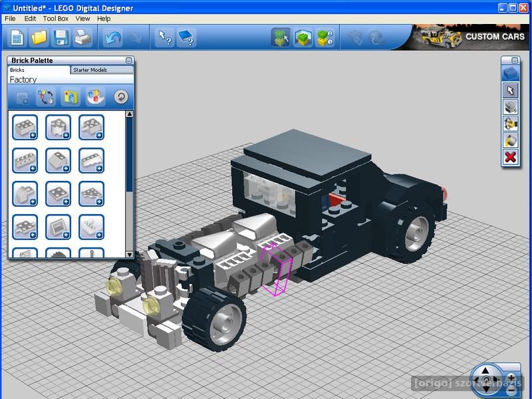
Task: Click the greyed-out first palette filter icon
Action: pyautogui.click(x=22, y=97)
